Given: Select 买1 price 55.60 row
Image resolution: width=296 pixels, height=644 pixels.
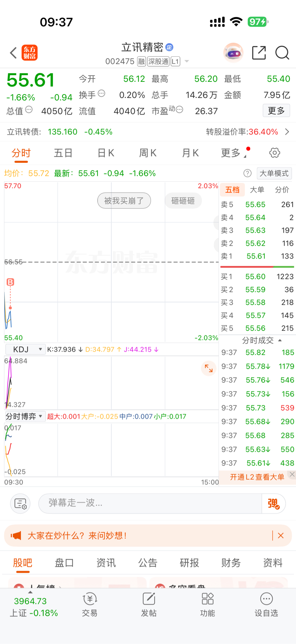Looking at the screenshot, I should pyautogui.click(x=257, y=277).
